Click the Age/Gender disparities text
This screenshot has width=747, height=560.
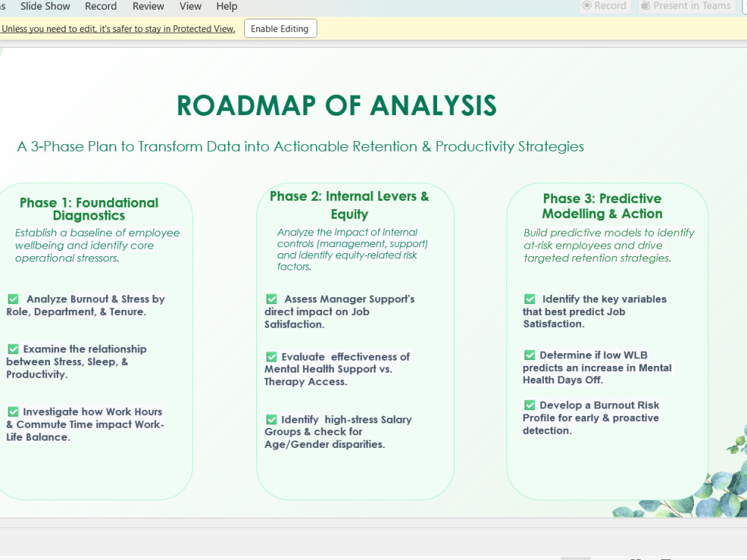[324, 444]
